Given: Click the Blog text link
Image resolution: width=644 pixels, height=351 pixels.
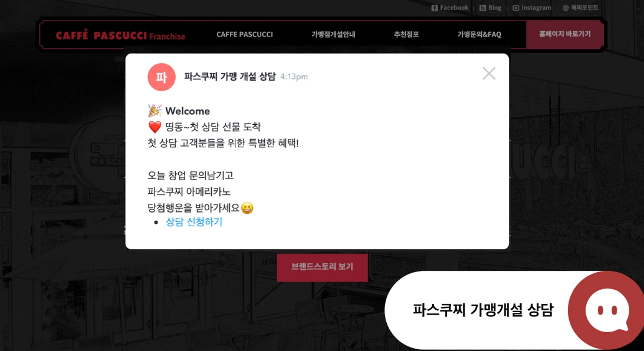Looking at the screenshot, I should click(x=494, y=8).
